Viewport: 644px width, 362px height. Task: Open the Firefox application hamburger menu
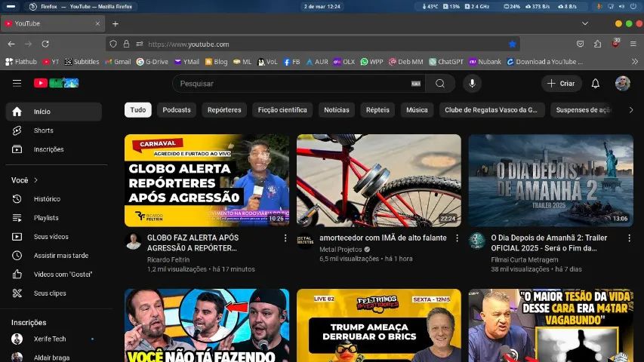(633, 44)
